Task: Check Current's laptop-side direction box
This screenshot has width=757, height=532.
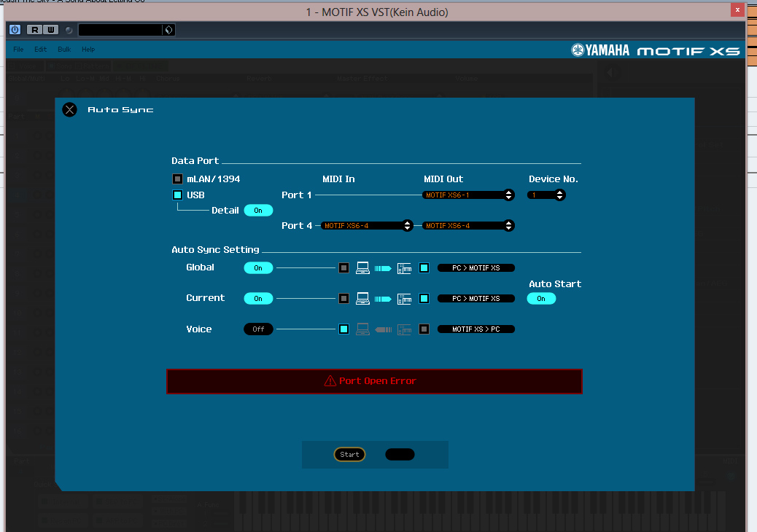Action: click(x=343, y=299)
